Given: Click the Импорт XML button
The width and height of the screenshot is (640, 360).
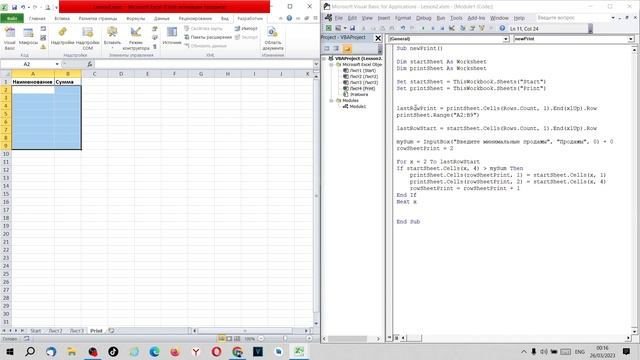Looking at the screenshot, I should (x=246, y=29).
